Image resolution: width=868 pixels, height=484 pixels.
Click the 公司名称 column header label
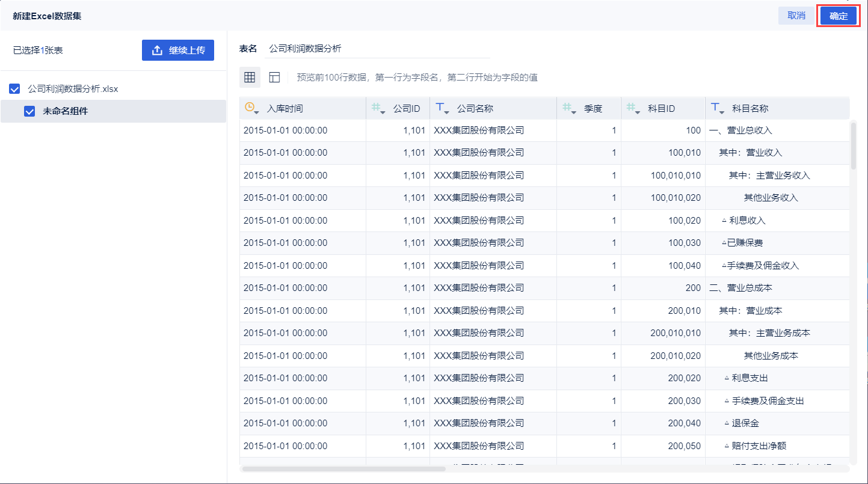[x=475, y=109]
